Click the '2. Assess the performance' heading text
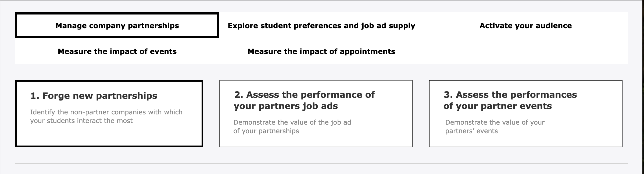This screenshot has width=644, height=174. 304,95
